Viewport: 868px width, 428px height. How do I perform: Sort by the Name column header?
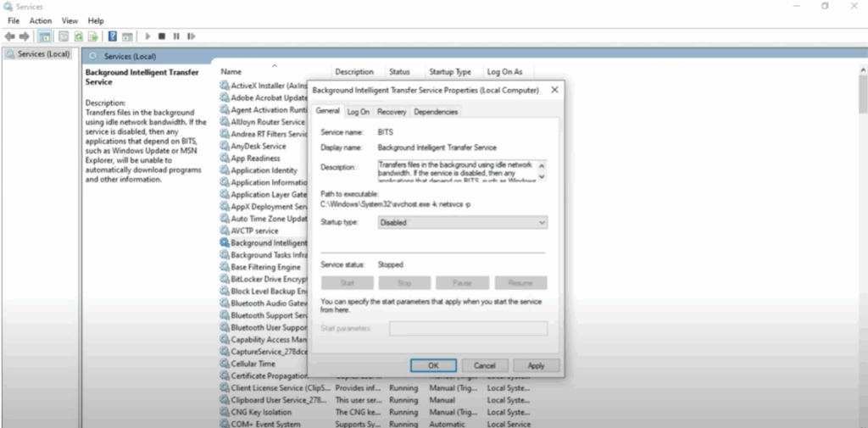coord(275,71)
